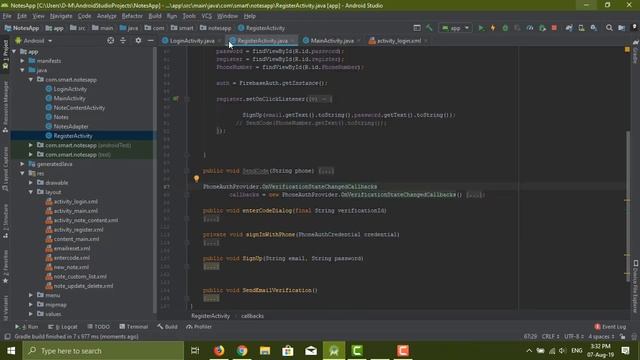640x360 pixels.
Task: Click the Make Project hammer icon
Action: pos(429,28)
